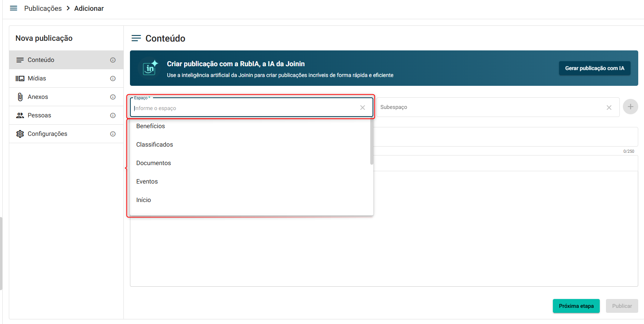Screen dimensions: 644x324
Task: Click Próxima etapa button
Action: pos(576,306)
